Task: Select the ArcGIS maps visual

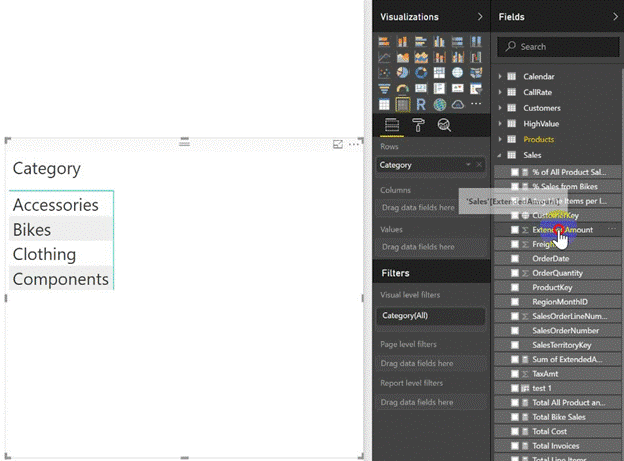Action: coord(439,104)
